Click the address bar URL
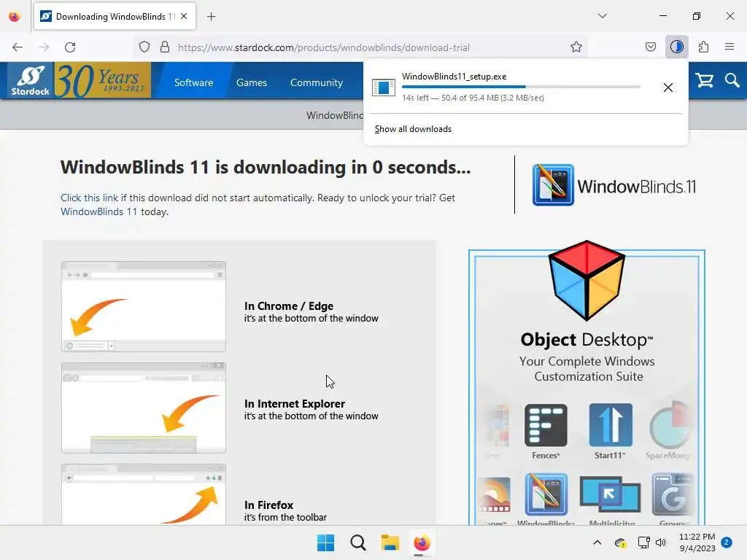 pos(323,47)
